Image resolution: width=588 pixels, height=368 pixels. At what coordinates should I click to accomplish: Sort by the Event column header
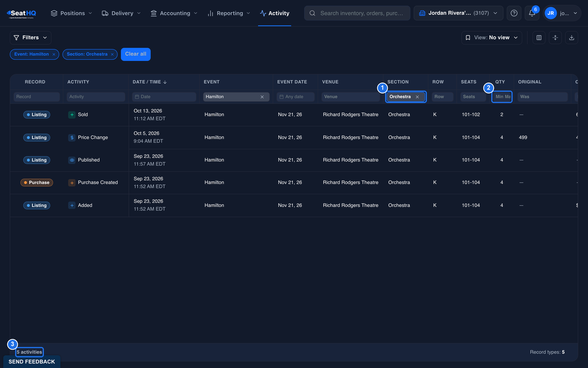point(212,82)
